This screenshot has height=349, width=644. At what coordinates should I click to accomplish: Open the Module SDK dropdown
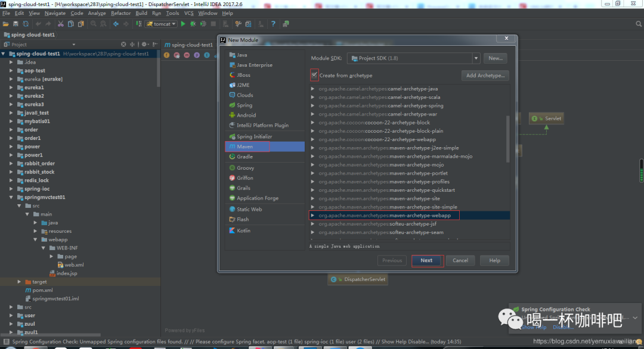pos(476,58)
